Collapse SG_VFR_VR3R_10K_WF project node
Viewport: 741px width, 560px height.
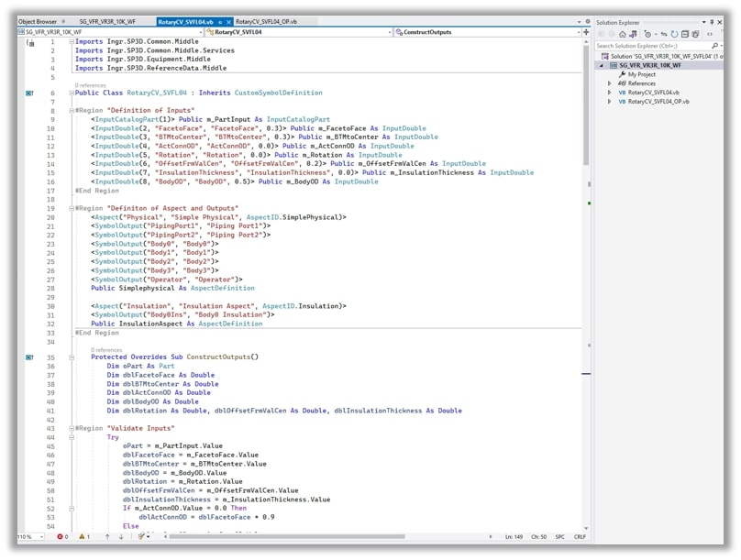pyautogui.click(x=602, y=66)
